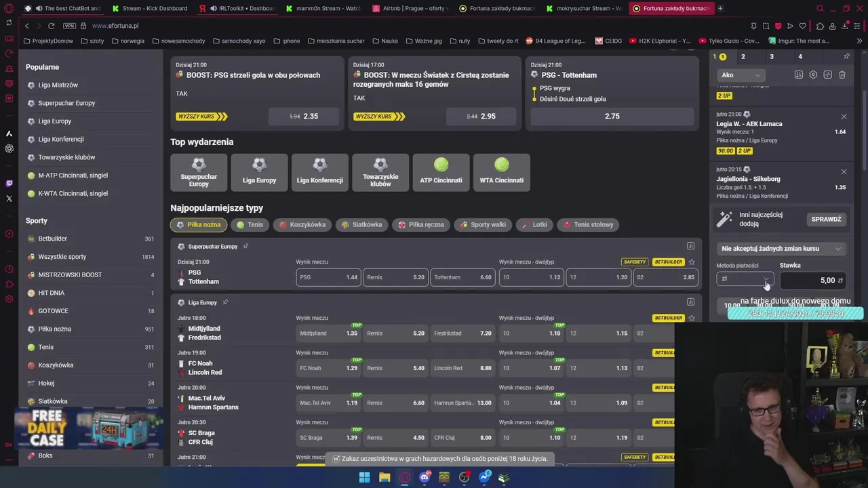
Task: Open bet slip settings gear
Action: 813,75
